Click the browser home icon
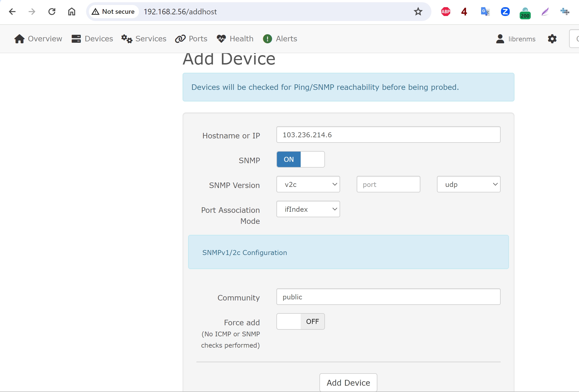This screenshot has width=579, height=392. tap(72, 12)
